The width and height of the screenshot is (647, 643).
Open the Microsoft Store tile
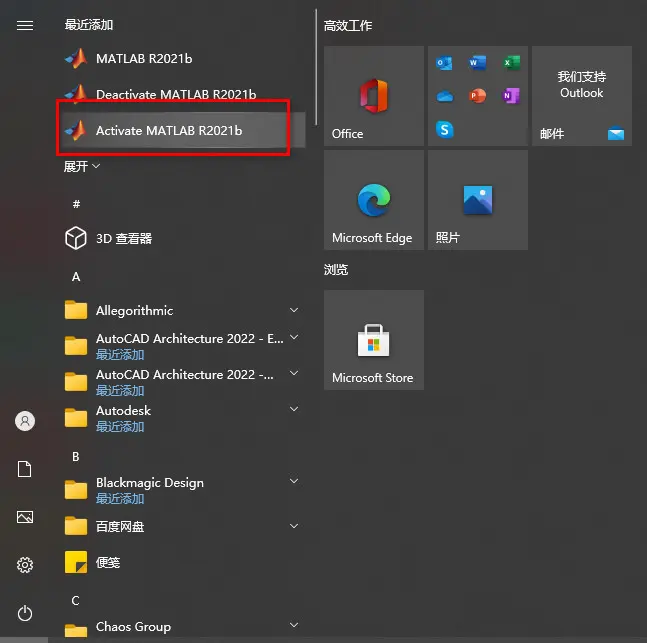(374, 340)
